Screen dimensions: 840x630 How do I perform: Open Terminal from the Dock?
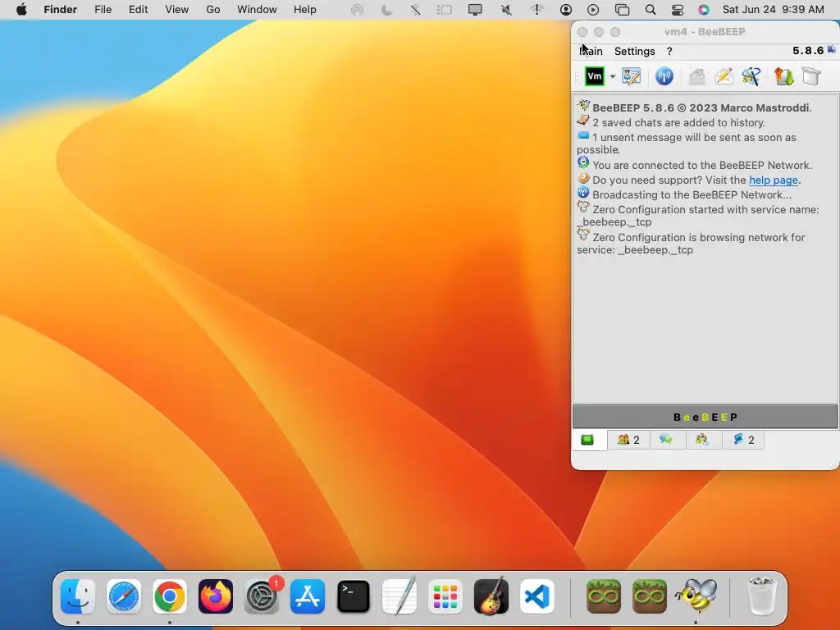coord(354,596)
